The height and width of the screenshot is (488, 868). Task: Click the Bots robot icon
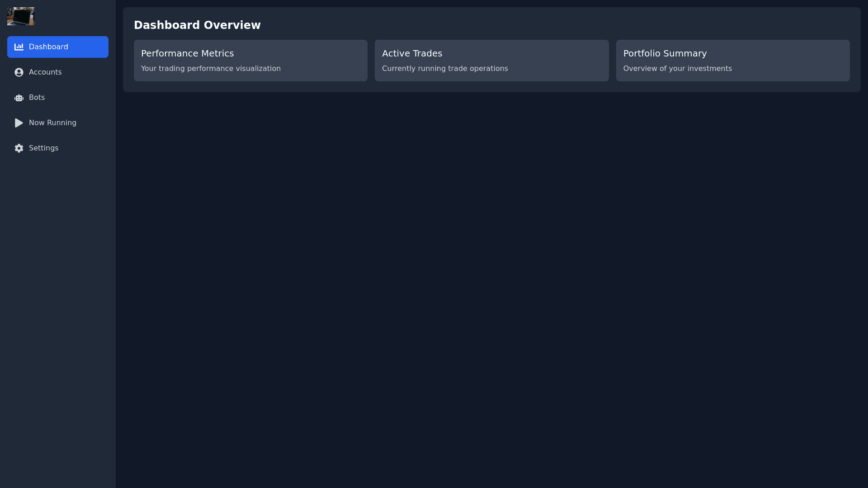click(19, 98)
